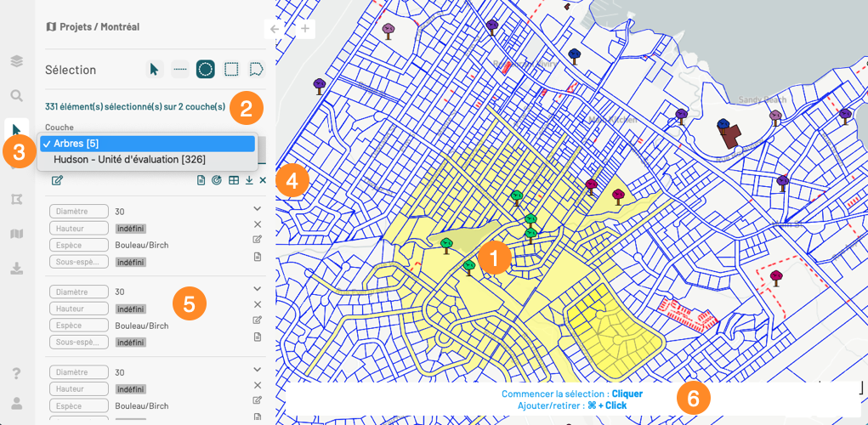Click the download icon in sidebar
Viewport: 868px width, 425px height.
coord(16,269)
